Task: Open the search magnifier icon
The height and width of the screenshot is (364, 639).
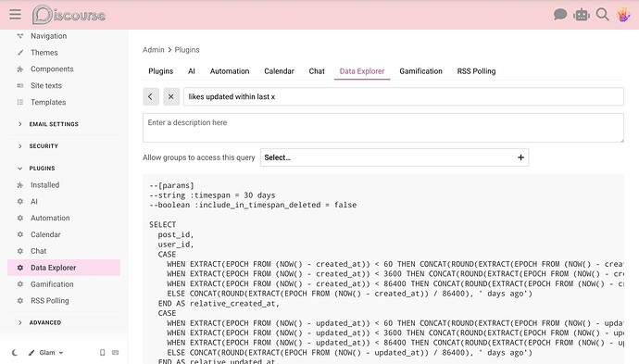Action: coord(602,15)
